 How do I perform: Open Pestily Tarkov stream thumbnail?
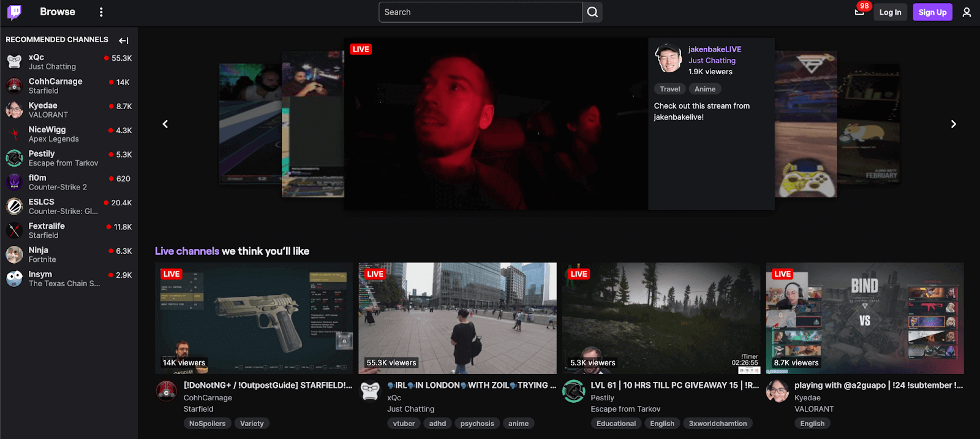click(x=661, y=318)
